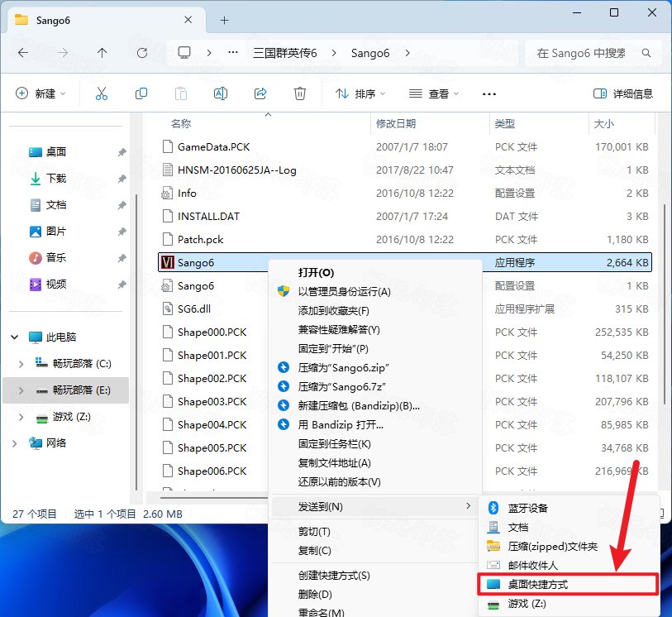672x617 pixels.
Task: Toggle the 详细信息 details pane button
Action: click(623, 93)
